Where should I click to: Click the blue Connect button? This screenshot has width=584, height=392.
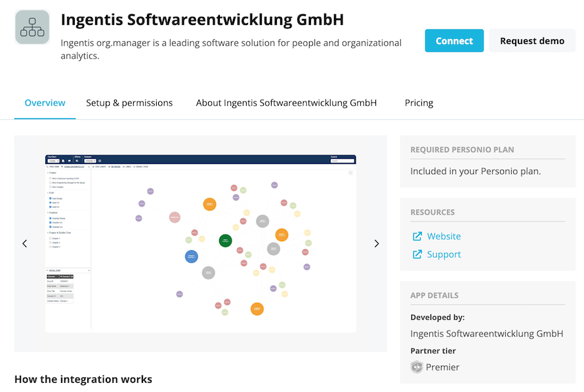[454, 41]
